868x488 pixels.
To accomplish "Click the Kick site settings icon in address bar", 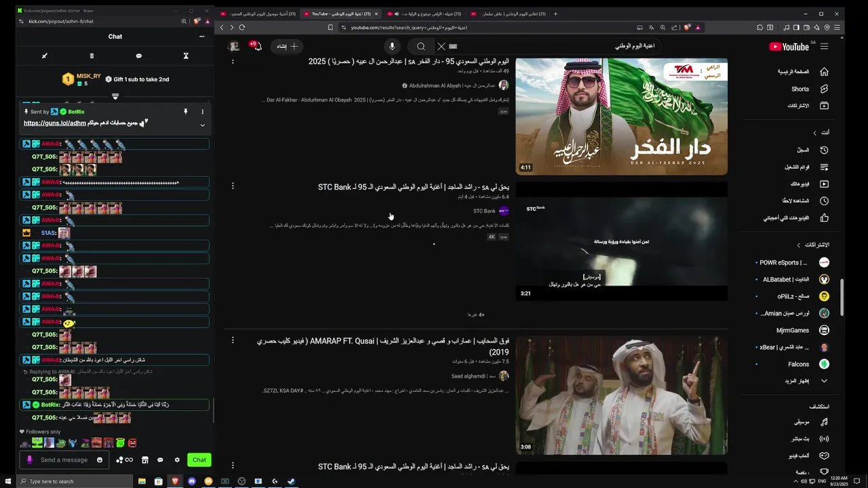I will pyautogui.click(x=22, y=21).
